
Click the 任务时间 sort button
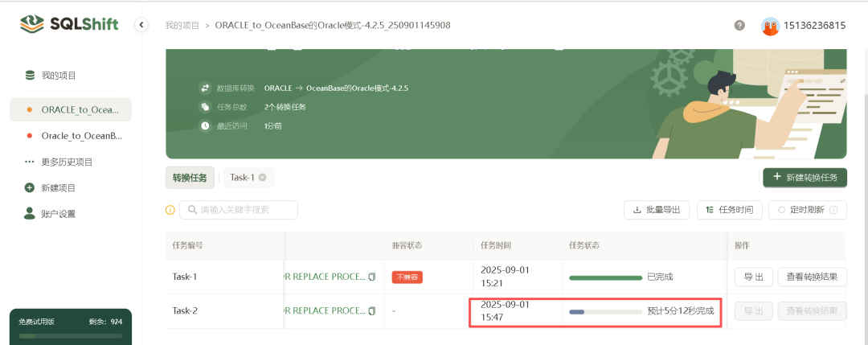(730, 210)
